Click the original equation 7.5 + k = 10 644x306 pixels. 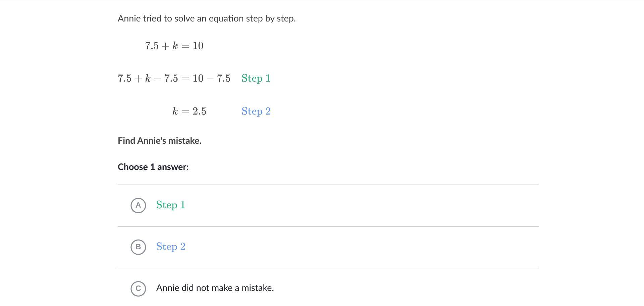[x=174, y=46]
